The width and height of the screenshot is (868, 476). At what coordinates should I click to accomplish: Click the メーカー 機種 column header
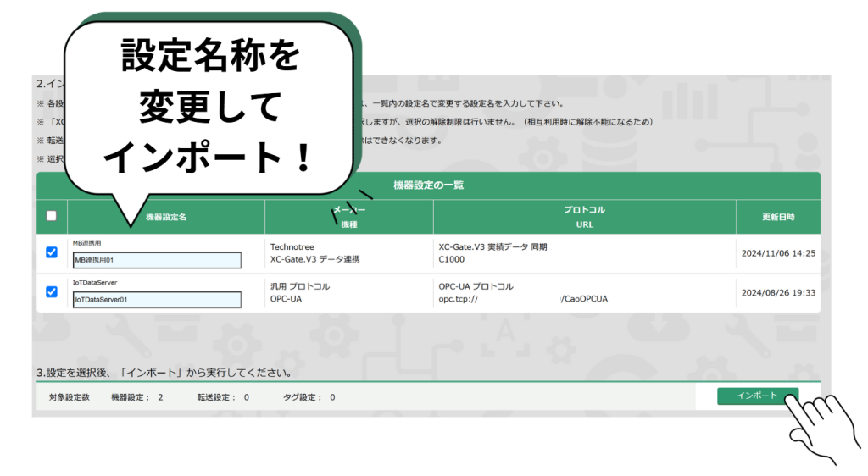click(349, 217)
